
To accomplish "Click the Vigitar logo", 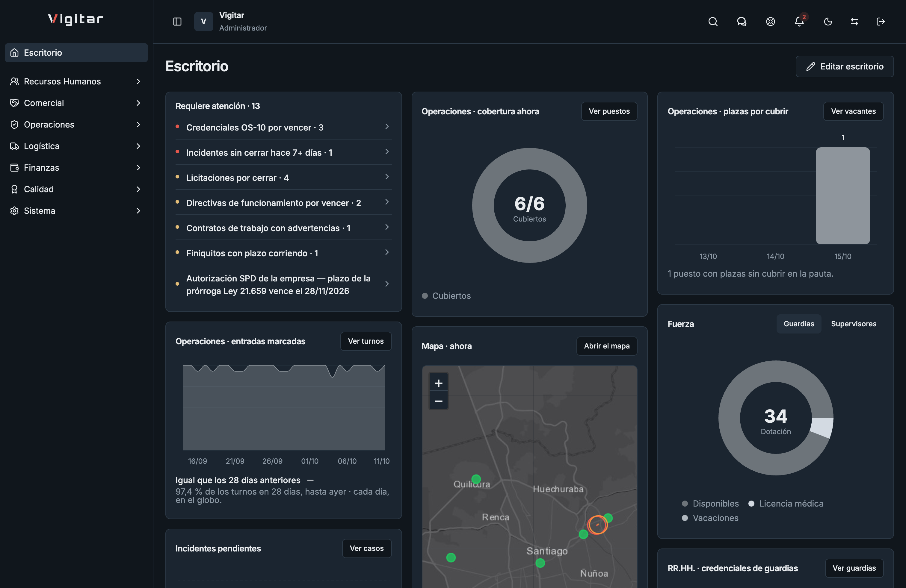I will click(x=76, y=19).
